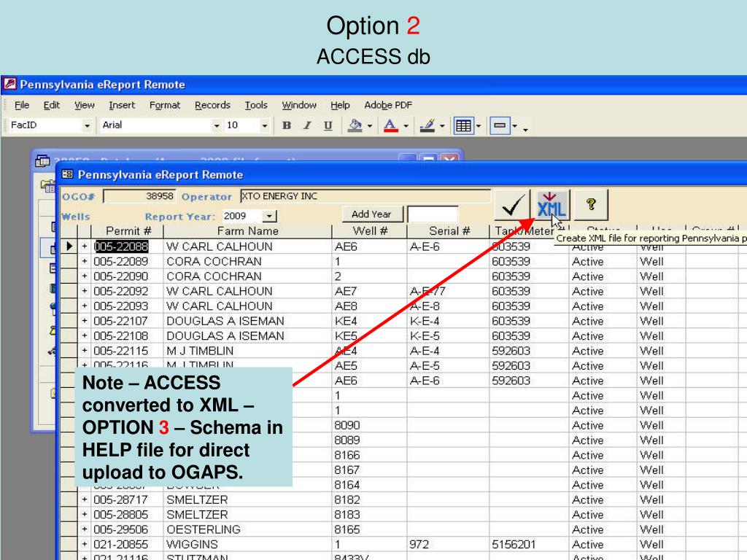Select permit number 005-22093
The height and width of the screenshot is (560, 747).
tap(121, 306)
